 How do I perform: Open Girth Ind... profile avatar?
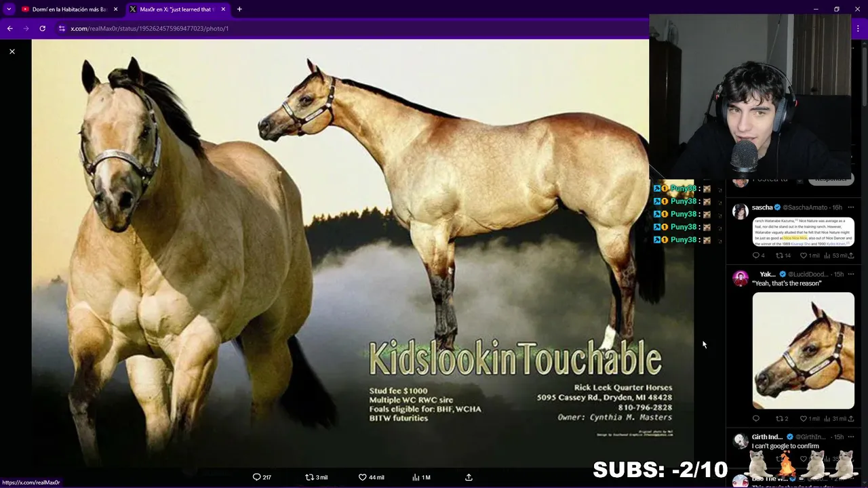coord(741,441)
